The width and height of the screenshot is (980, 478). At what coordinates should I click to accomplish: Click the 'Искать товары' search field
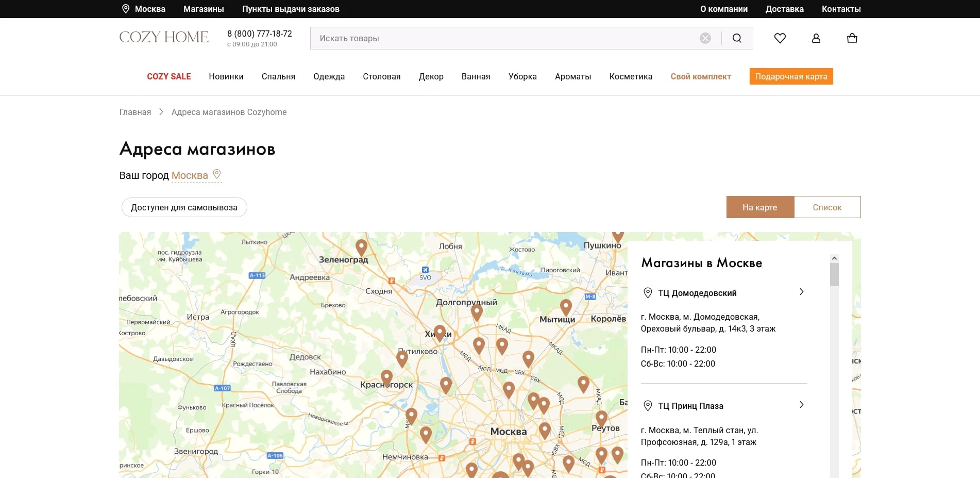click(505, 38)
